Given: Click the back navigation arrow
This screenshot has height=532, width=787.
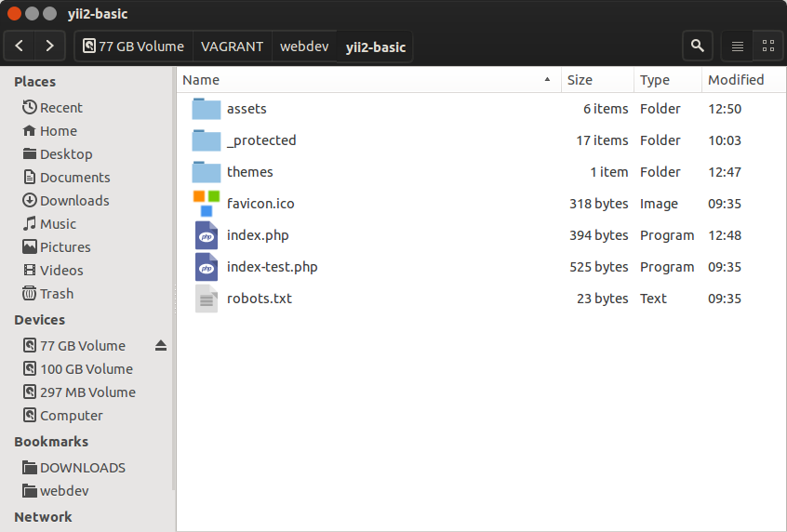Looking at the screenshot, I should coord(20,46).
